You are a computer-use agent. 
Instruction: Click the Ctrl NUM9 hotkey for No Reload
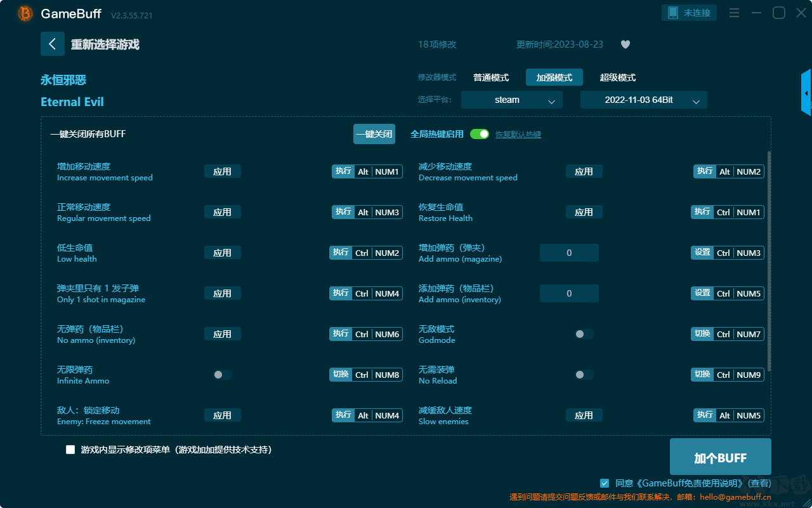(x=728, y=375)
